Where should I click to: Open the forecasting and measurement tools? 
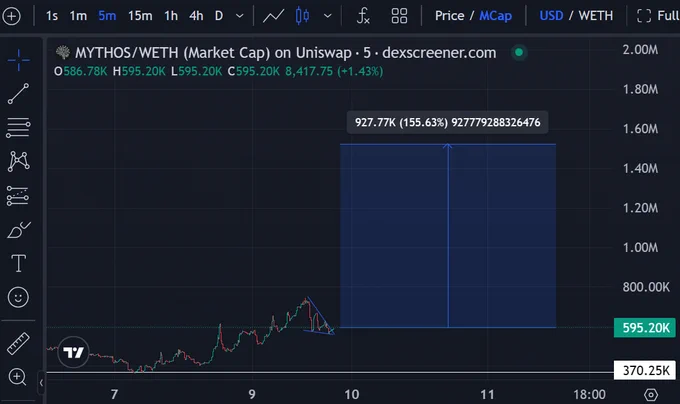[x=18, y=196]
